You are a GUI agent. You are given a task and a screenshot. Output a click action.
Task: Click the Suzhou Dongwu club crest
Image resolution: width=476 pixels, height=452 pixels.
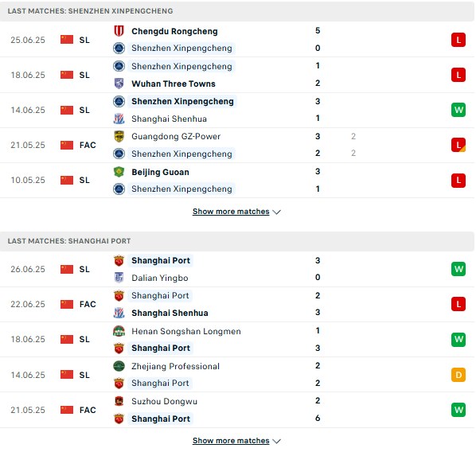click(x=119, y=401)
